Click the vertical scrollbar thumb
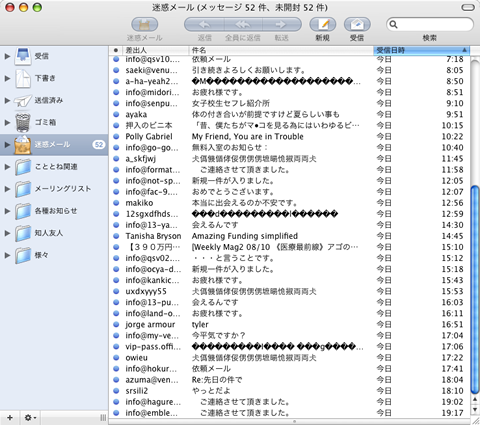The height and width of the screenshot is (425, 480). [x=475, y=290]
